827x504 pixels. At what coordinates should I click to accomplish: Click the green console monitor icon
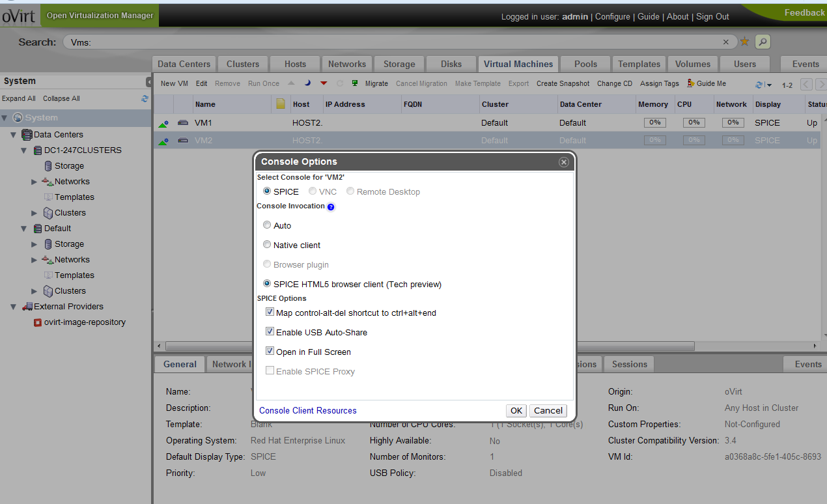coord(355,83)
